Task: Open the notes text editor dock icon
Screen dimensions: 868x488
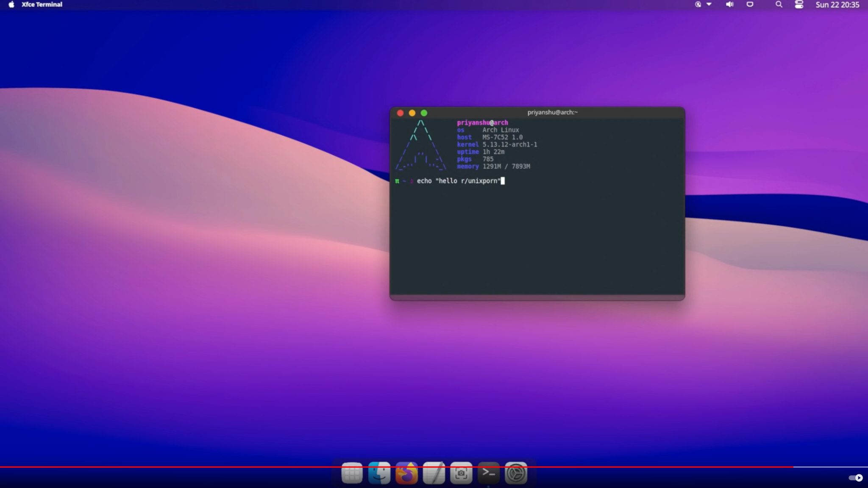Action: [434, 473]
